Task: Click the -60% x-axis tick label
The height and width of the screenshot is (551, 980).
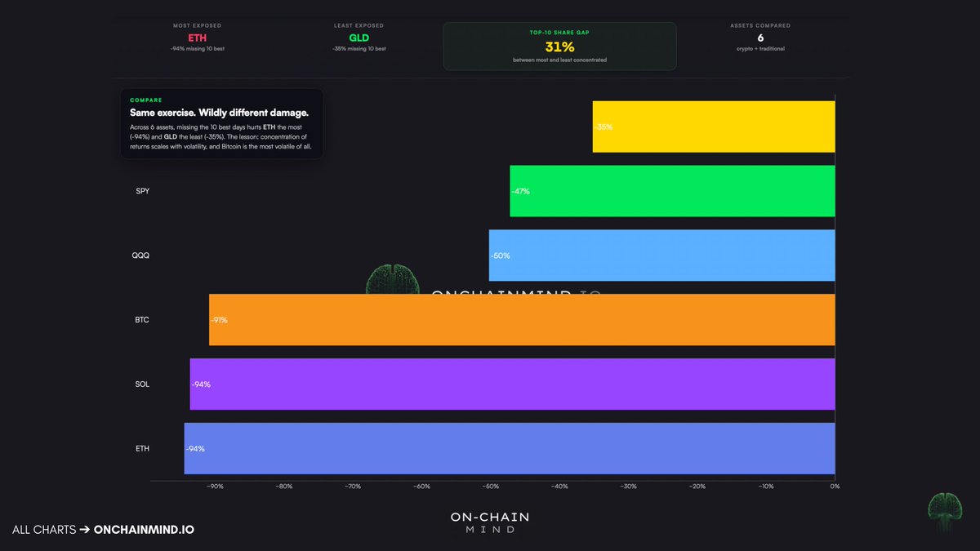Action: (421, 487)
